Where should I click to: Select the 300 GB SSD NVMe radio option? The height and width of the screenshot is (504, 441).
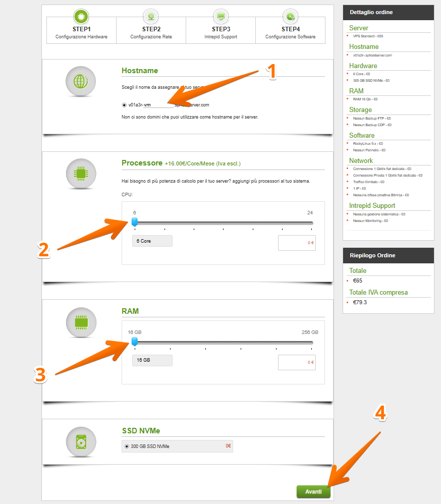[x=126, y=446]
